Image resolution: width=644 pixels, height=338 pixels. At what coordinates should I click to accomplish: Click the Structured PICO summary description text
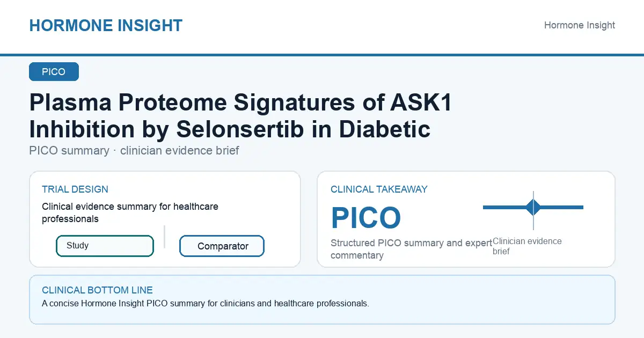412,249
